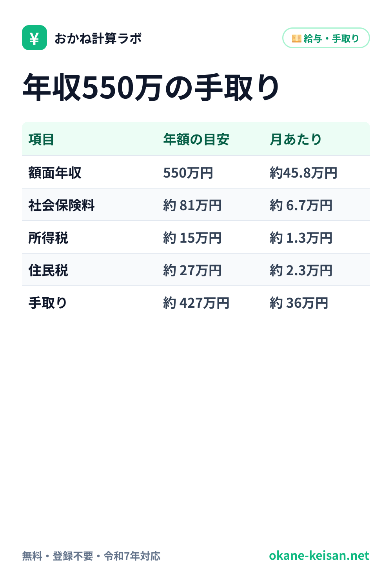The image size is (392, 588).
Task: Click the おかね計算ラボ site name
Action: (x=98, y=38)
